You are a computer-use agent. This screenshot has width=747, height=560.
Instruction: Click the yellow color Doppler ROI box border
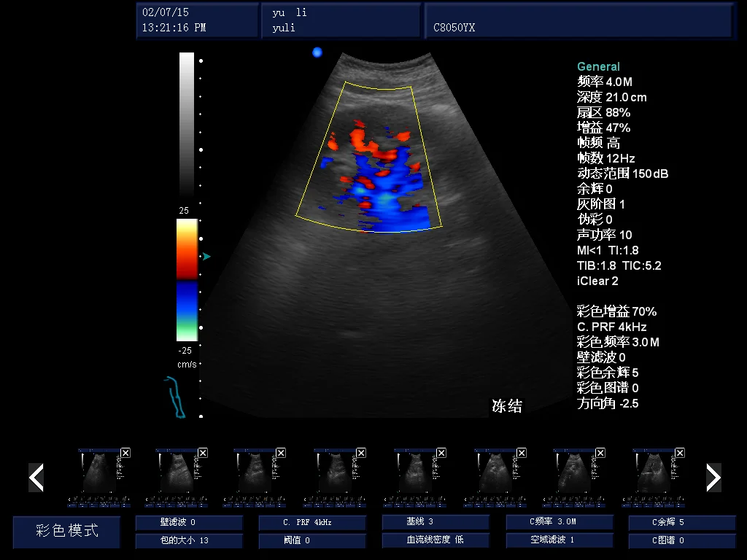(x=368, y=157)
